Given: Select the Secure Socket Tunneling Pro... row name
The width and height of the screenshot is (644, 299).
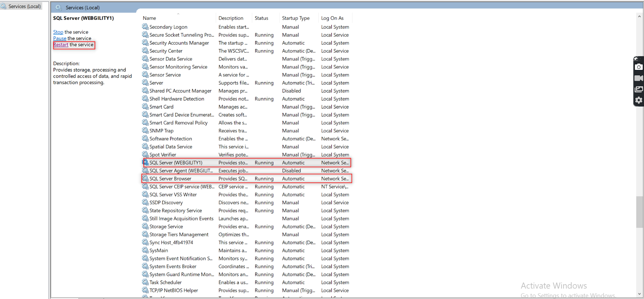Looking at the screenshot, I should (x=182, y=35).
